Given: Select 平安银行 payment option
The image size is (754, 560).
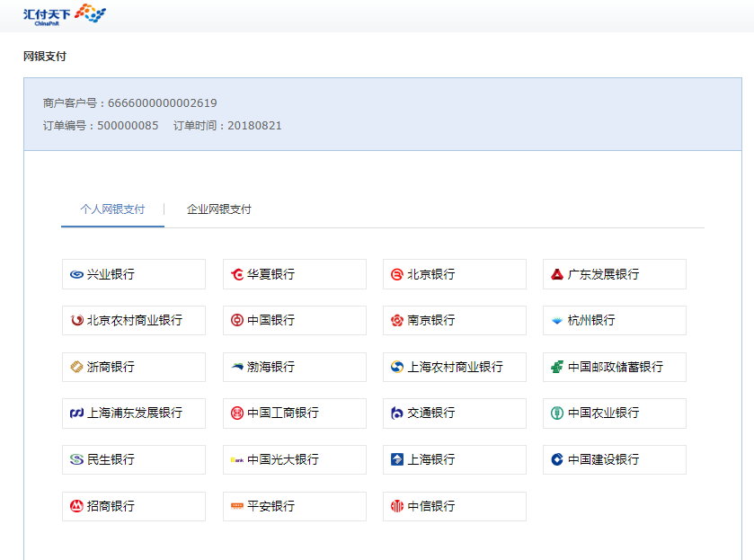Looking at the screenshot, I should 294,506.
